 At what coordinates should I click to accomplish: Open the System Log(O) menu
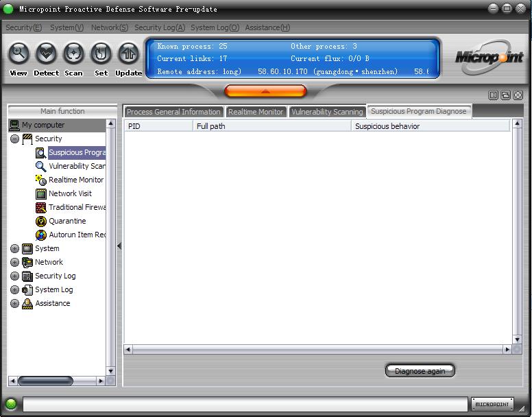(215, 27)
